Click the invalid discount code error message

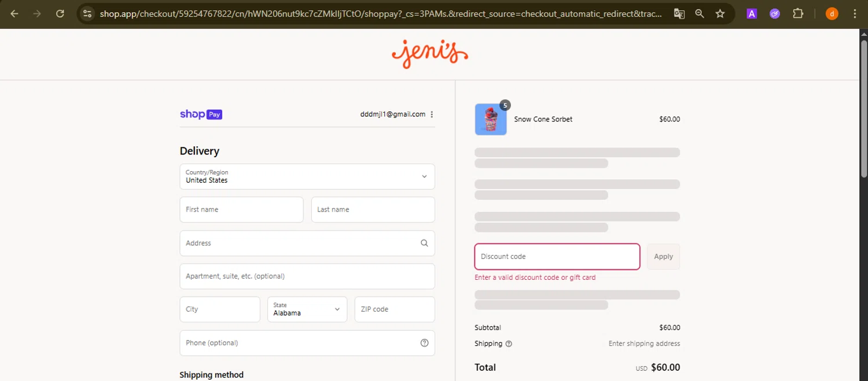coord(535,278)
